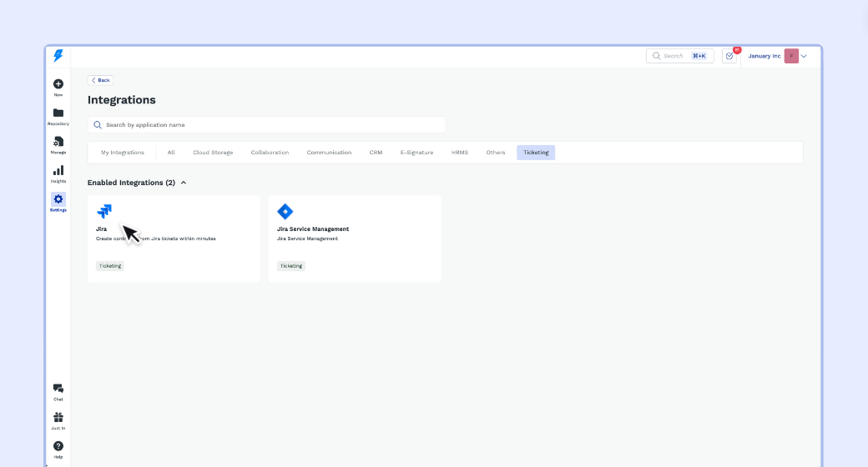Expand the January Inc account dropdown

click(x=804, y=56)
